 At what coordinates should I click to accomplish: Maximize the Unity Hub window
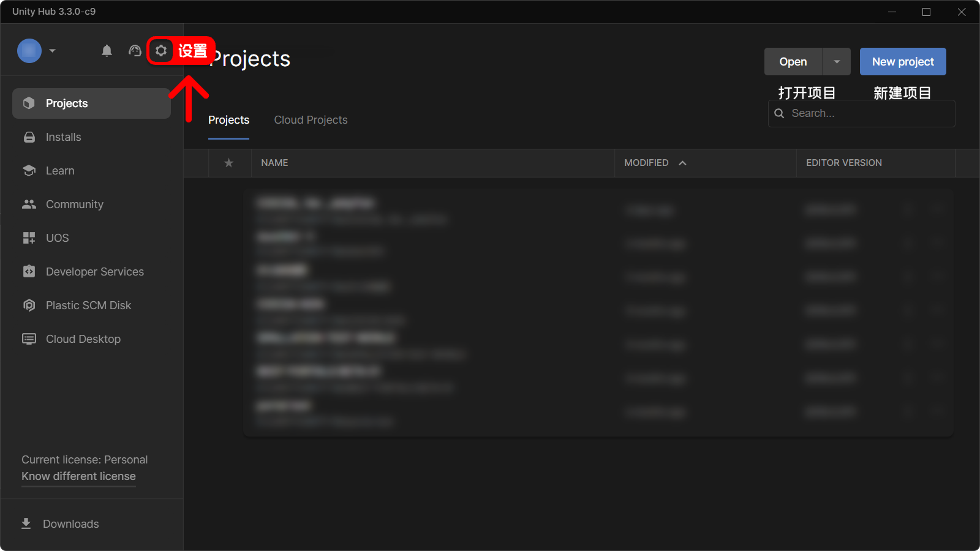click(x=926, y=12)
